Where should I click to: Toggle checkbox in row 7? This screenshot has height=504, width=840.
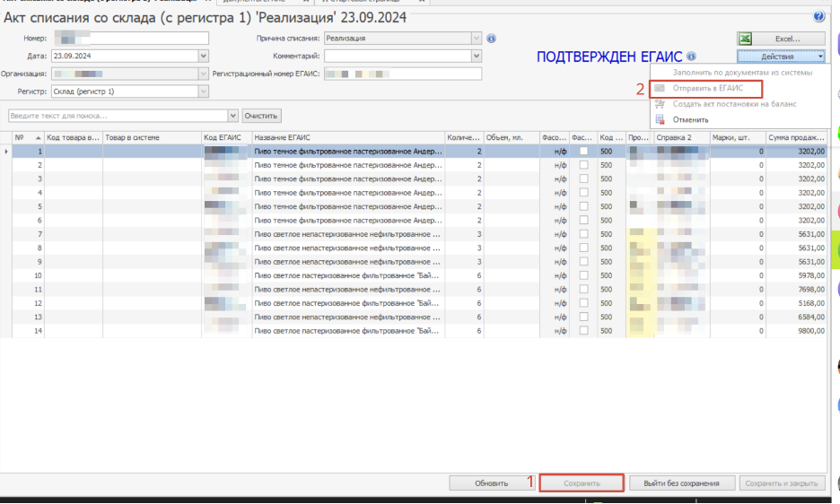[x=583, y=234]
